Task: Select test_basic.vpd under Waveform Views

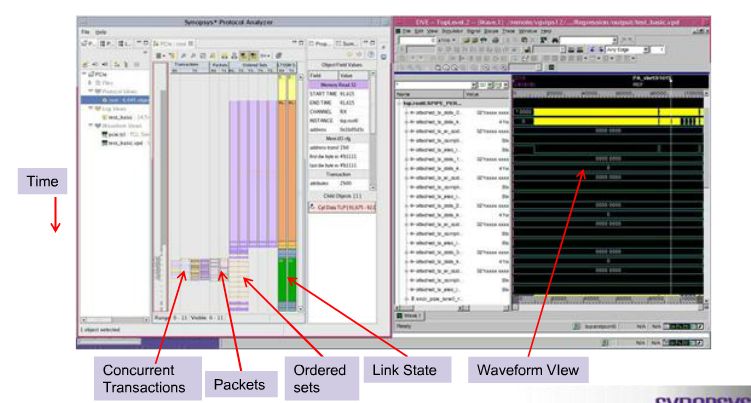Action: [125, 143]
